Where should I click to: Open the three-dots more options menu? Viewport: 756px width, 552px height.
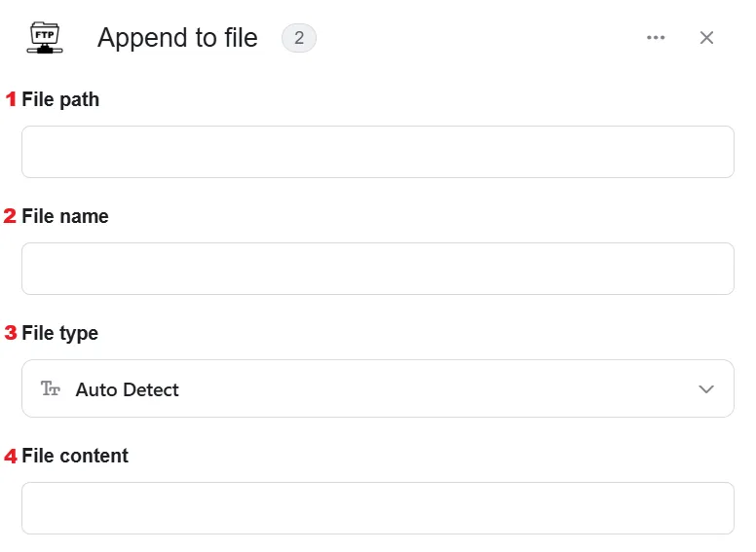[656, 38]
